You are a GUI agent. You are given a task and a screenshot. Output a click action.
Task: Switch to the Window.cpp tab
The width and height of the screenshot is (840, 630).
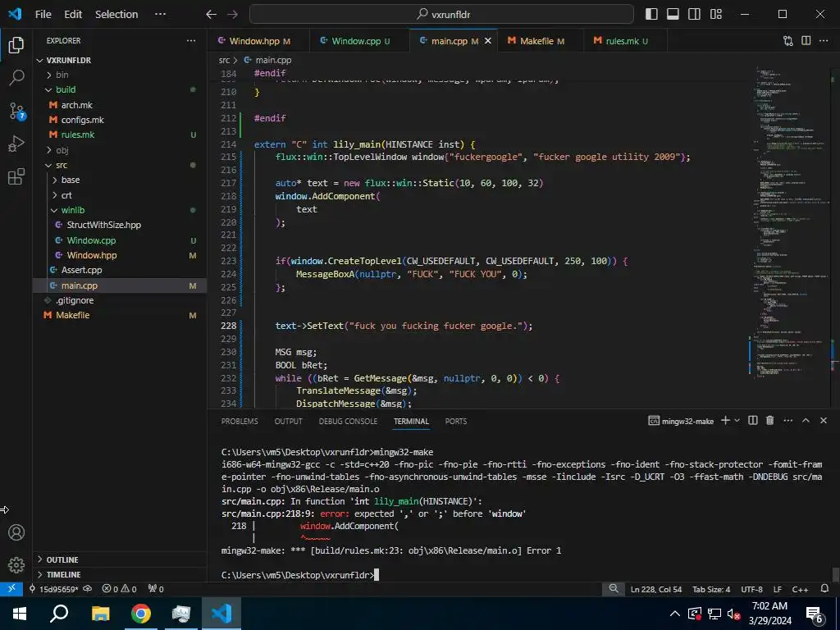coord(358,41)
